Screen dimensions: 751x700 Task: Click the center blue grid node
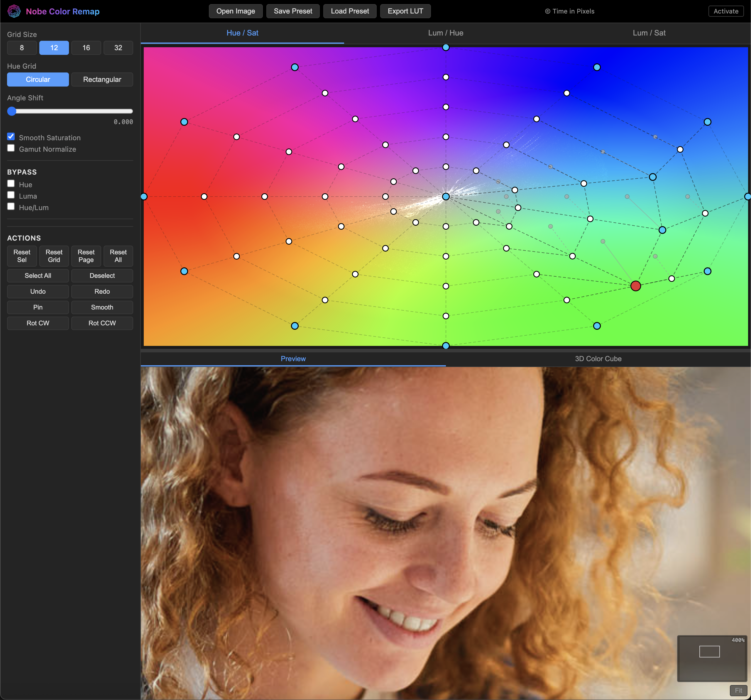coord(446,197)
